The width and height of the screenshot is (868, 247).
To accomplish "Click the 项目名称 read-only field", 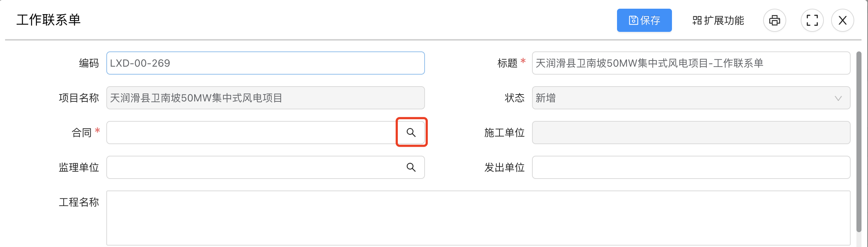I will pos(265,98).
